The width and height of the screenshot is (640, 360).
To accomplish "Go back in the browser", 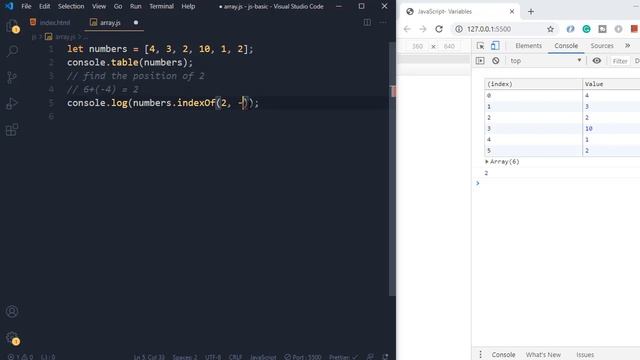I will click(407, 29).
